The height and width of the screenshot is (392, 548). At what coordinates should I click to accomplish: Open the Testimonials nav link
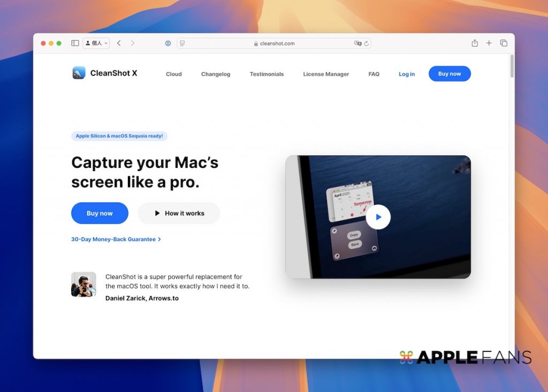(x=267, y=74)
